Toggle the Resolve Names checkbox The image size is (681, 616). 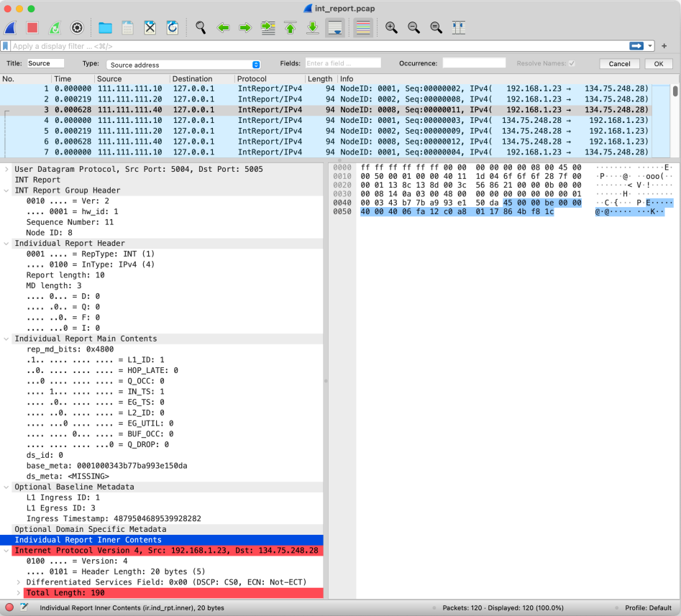click(572, 63)
